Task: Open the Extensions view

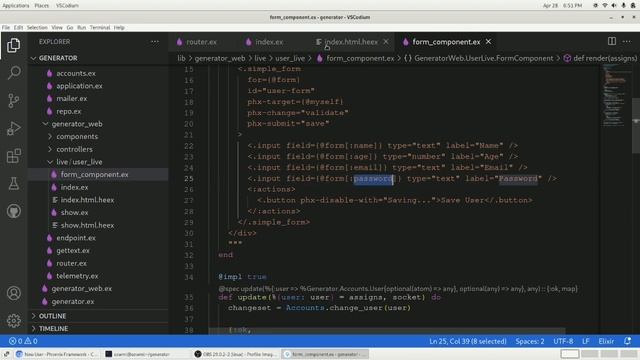Action: click(x=13, y=156)
